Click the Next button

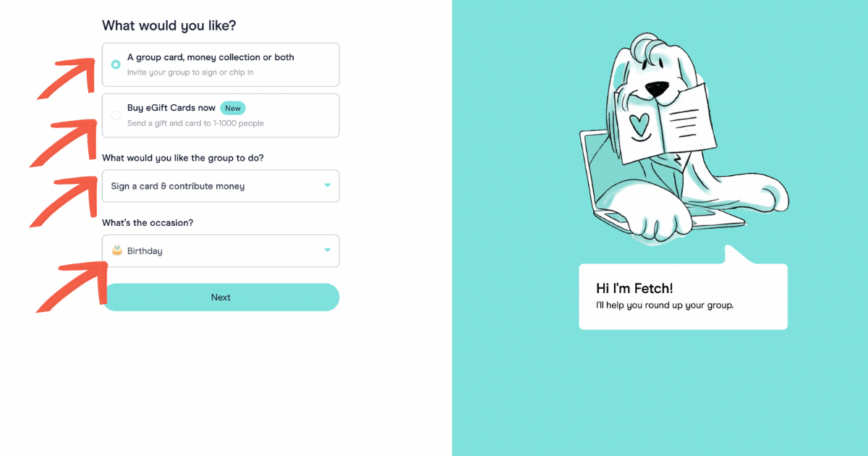click(x=221, y=297)
